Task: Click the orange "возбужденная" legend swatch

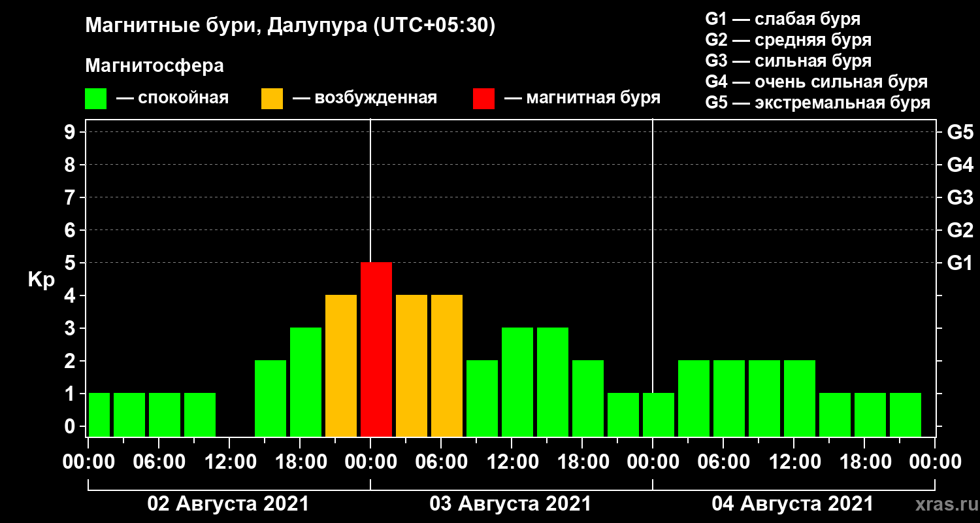Action: [272, 99]
